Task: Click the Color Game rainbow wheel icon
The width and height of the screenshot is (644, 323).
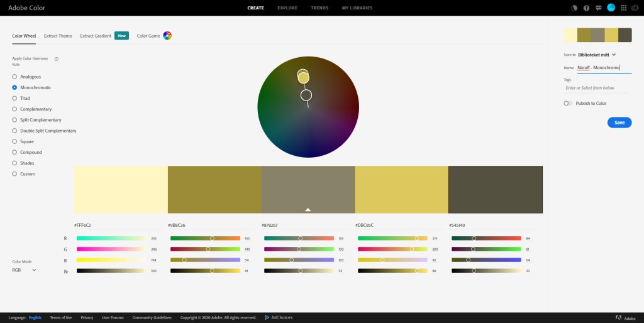Action: tap(167, 36)
